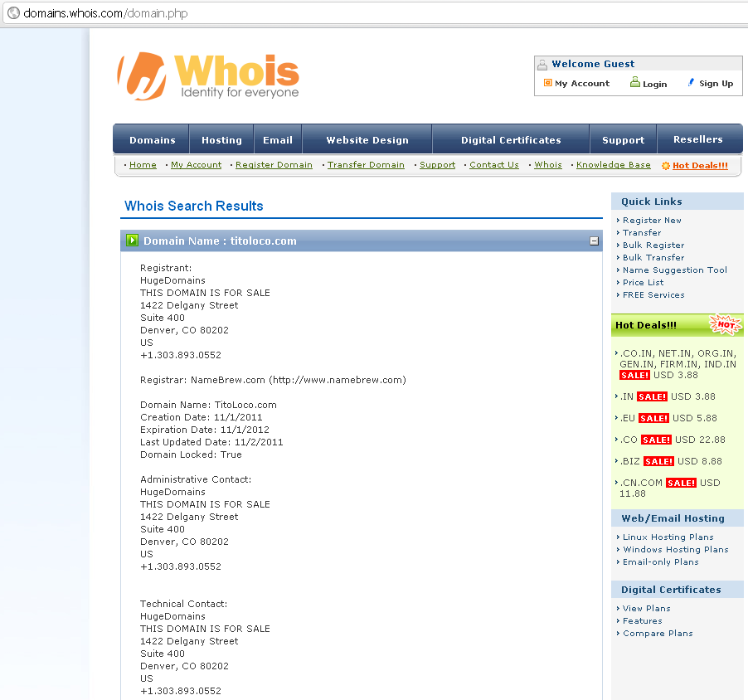Click the .BIZ SALE USD 8.88 deal
The height and width of the screenshot is (700, 748).
(x=671, y=461)
